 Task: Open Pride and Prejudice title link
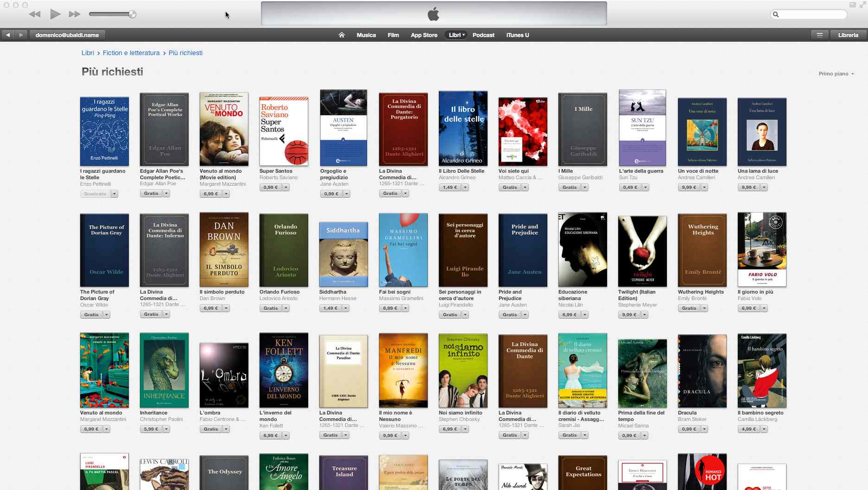510,295
